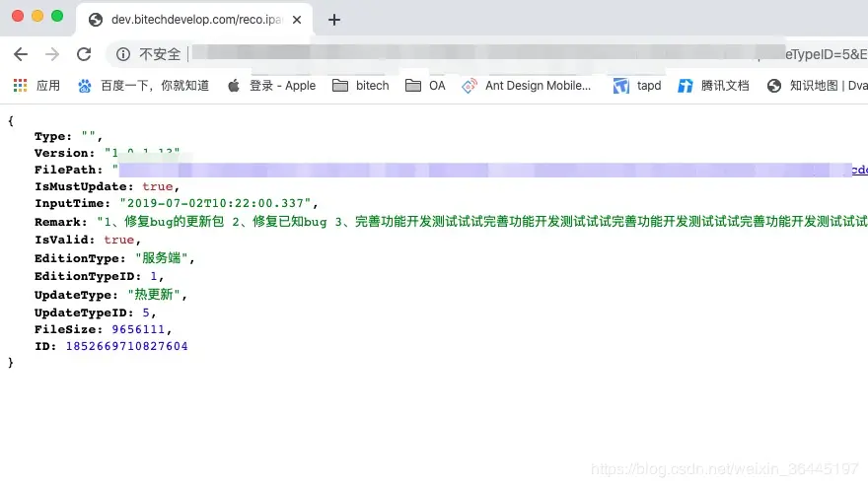Image resolution: width=868 pixels, height=487 pixels.
Task: Open a new browser tab
Action: tap(333, 20)
